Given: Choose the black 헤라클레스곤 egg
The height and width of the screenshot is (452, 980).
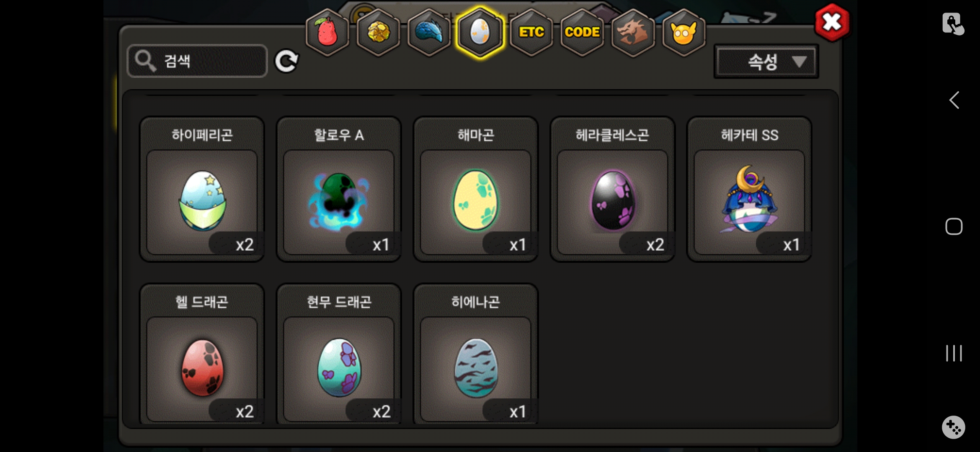Looking at the screenshot, I should tap(613, 189).
